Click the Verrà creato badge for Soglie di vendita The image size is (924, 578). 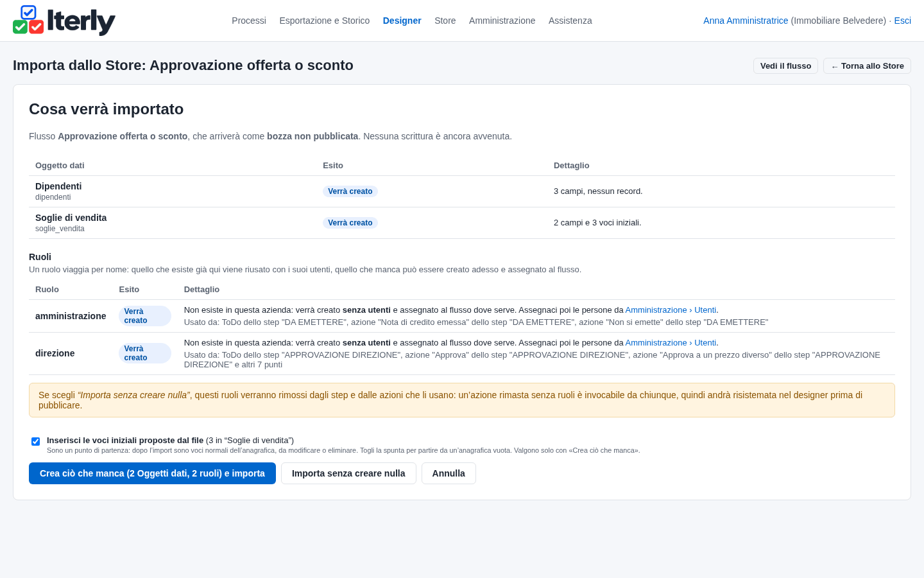pyautogui.click(x=350, y=223)
